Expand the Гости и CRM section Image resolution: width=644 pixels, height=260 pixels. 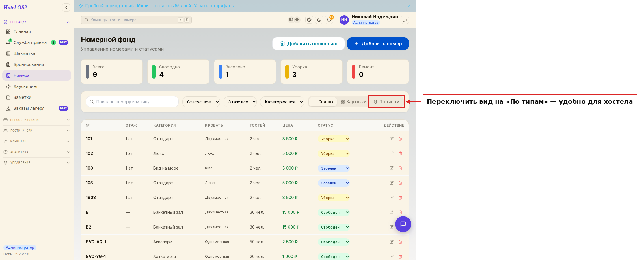[x=37, y=131]
